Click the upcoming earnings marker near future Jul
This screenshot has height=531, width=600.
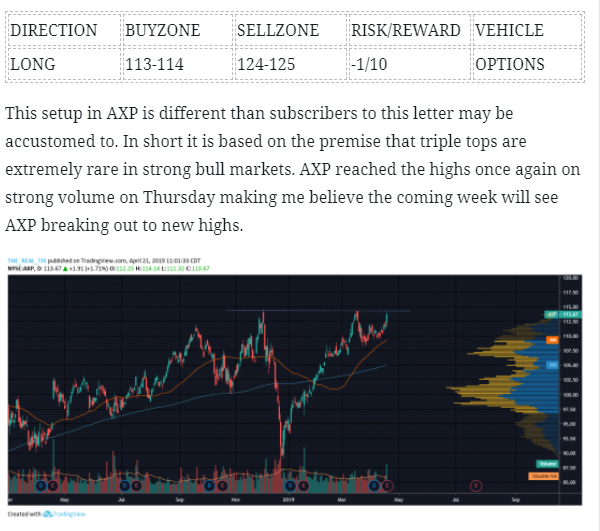click(x=476, y=486)
